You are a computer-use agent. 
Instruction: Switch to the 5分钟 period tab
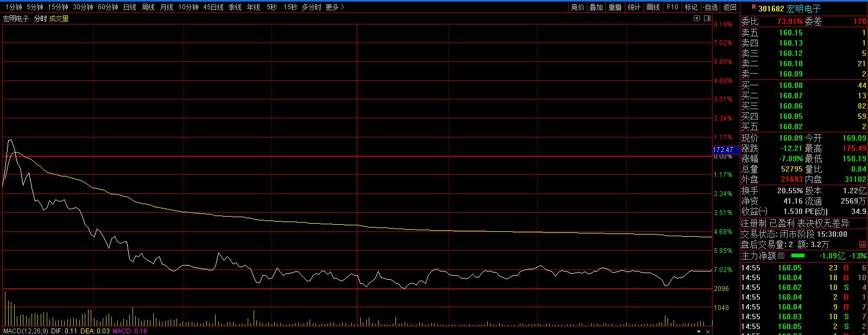pyautogui.click(x=35, y=7)
